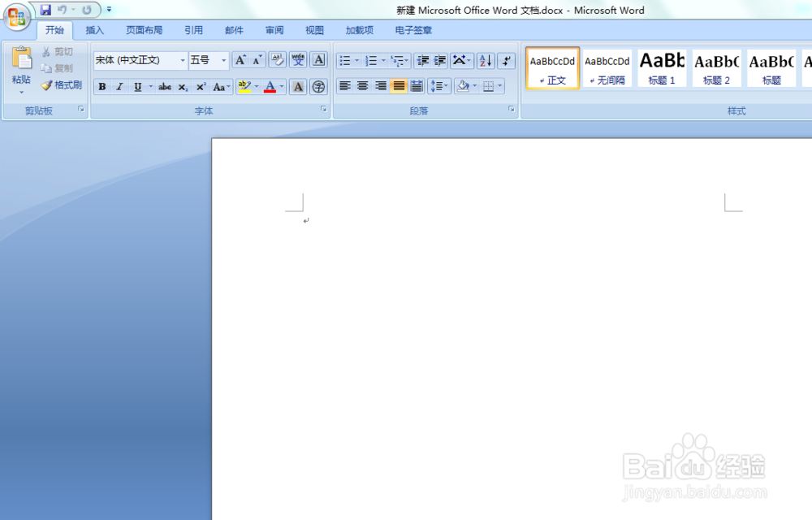Open underline style dropdown arrow
Viewport: 812px width, 520px height.
[151, 86]
